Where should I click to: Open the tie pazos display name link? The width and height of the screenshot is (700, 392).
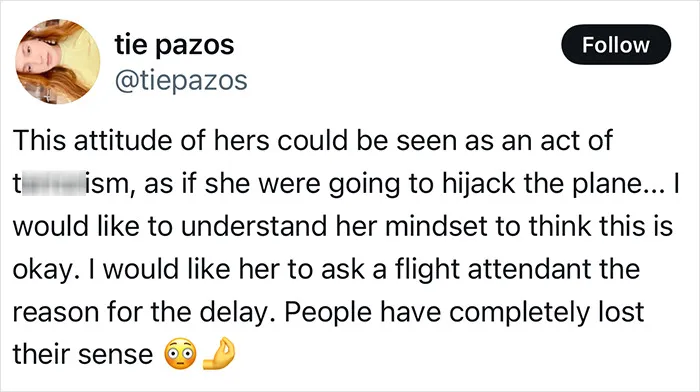point(174,45)
